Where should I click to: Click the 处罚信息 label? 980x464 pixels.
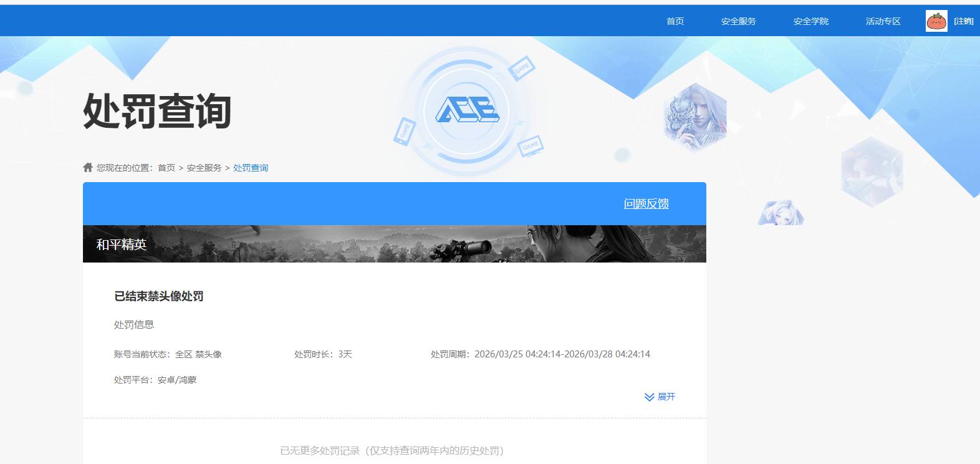(134, 324)
